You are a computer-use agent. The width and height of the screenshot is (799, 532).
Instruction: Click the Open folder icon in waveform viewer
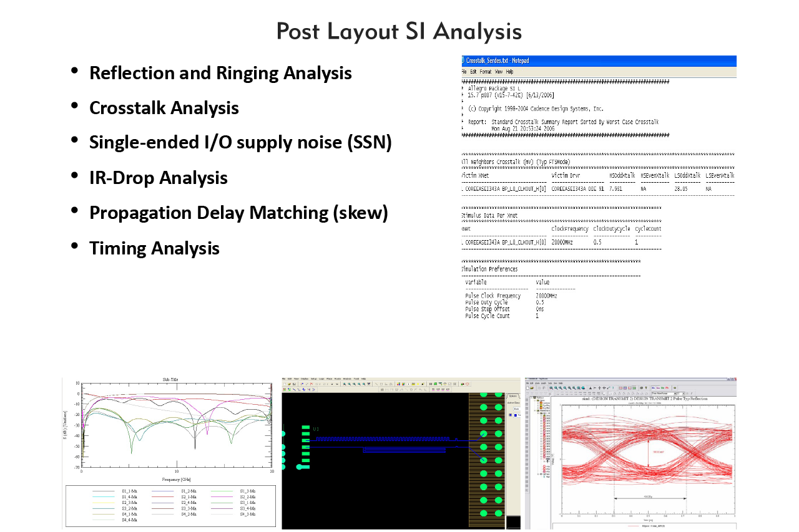click(x=532, y=388)
